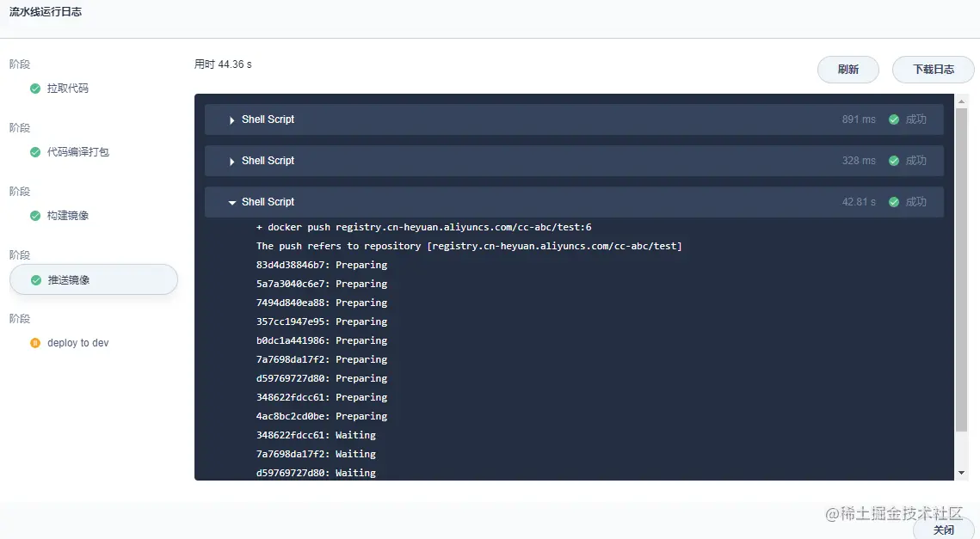The height and width of the screenshot is (539, 980).
Task: Click 'The push refers to repository' line
Action: click(469, 246)
